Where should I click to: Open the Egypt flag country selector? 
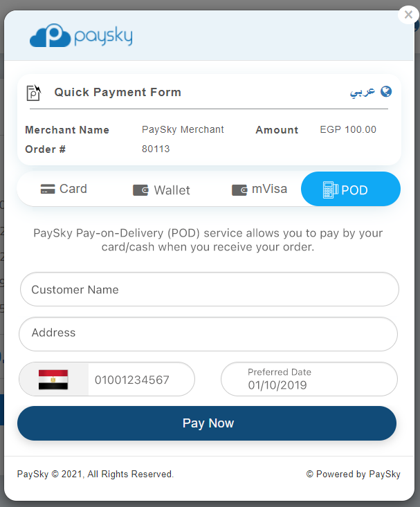tap(53, 379)
